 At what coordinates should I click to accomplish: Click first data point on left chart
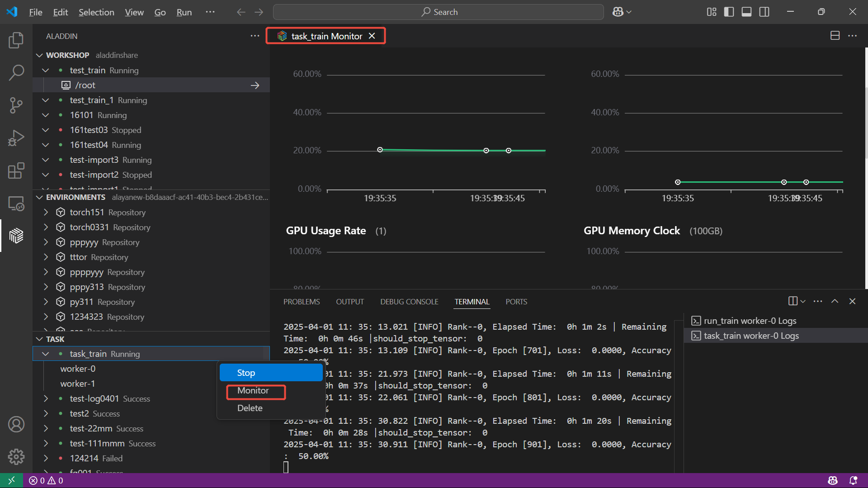(380, 150)
